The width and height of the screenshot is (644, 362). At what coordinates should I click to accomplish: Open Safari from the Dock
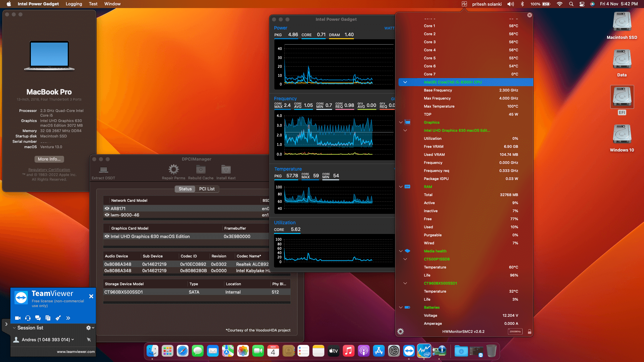[182, 351]
